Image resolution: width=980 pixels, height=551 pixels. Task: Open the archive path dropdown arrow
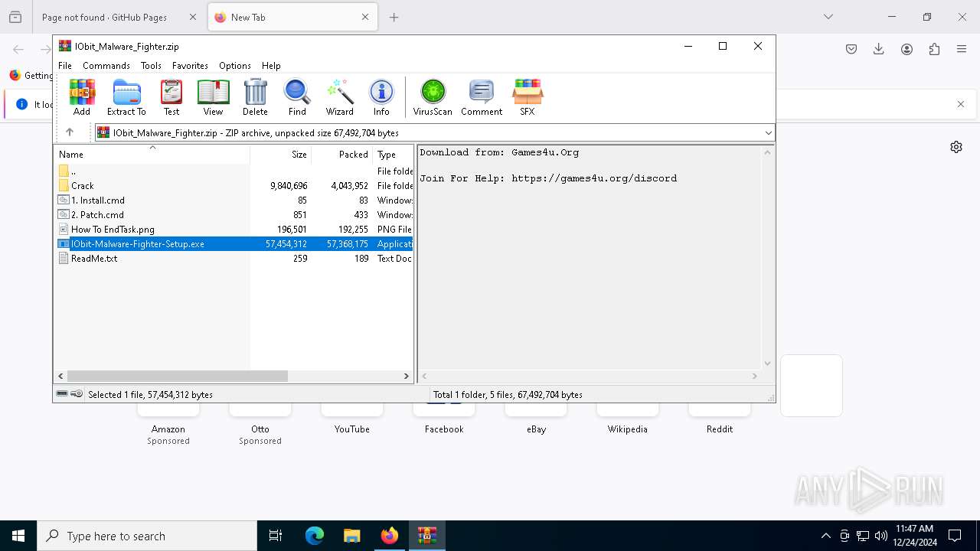click(768, 132)
